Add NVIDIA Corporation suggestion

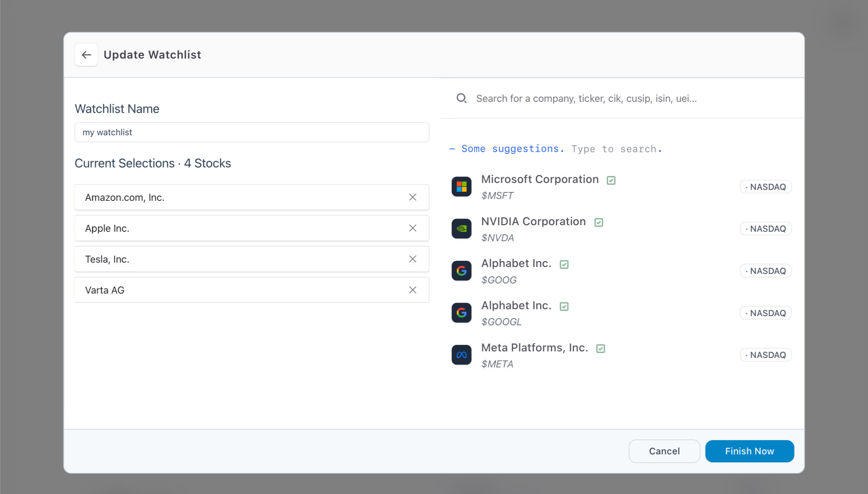tap(622, 229)
